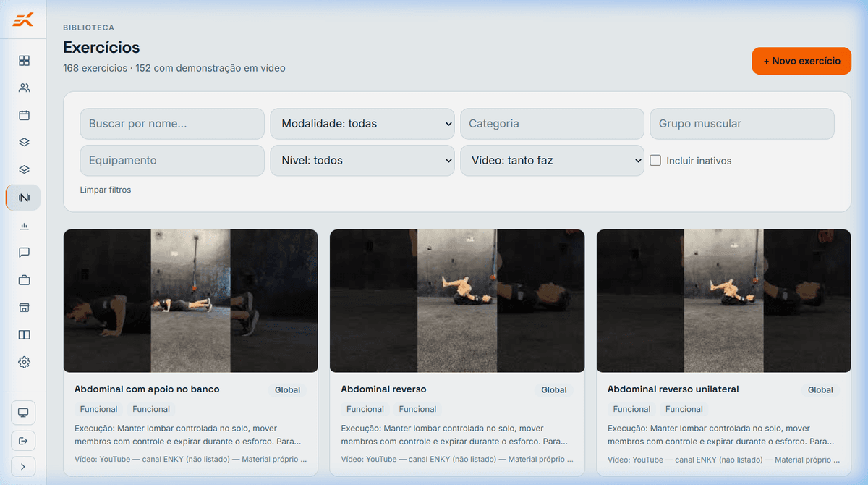Viewport: 868px width, 485px height.
Task: Click the BIBLIOTECA breadcrumb label
Action: coord(89,28)
